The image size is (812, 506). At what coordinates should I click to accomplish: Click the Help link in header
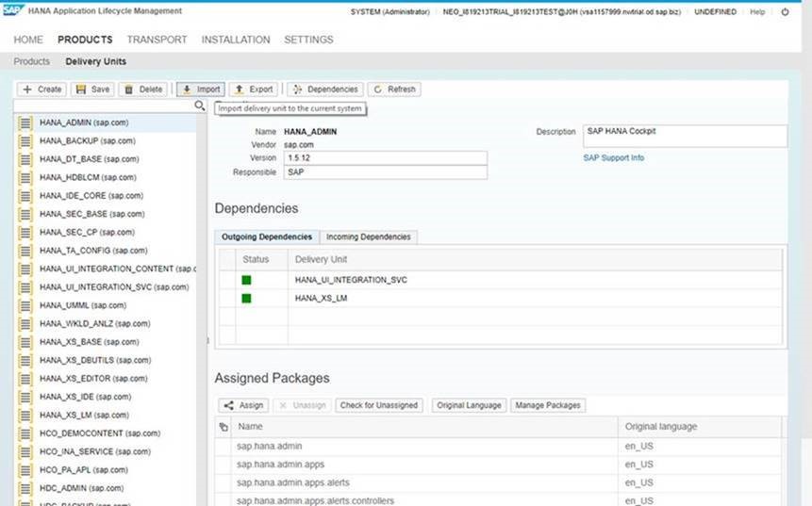(x=757, y=11)
